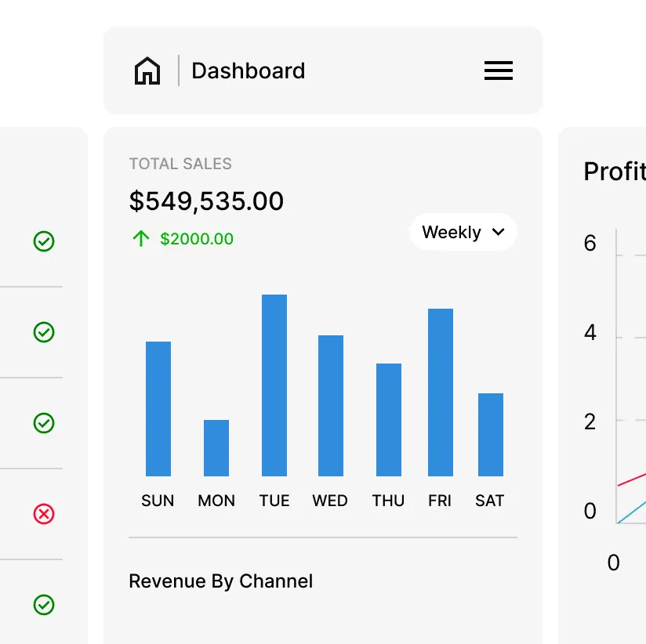This screenshot has height=644, width=646.
Task: Open the Revenue By Channel section
Action: coord(220,581)
